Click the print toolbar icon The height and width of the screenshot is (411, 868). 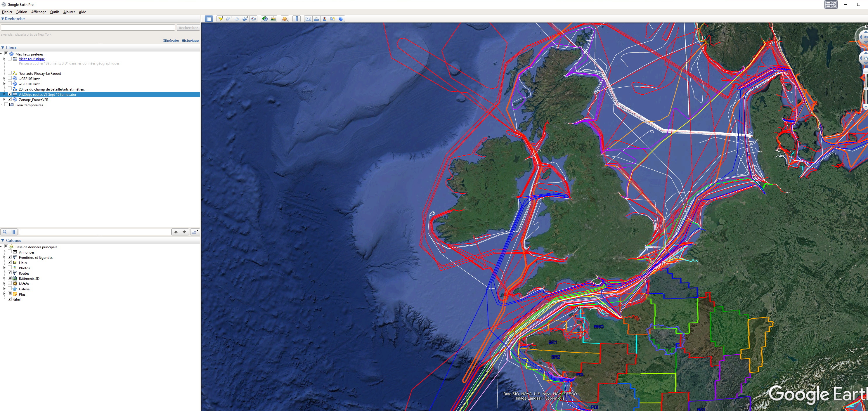[x=316, y=19]
